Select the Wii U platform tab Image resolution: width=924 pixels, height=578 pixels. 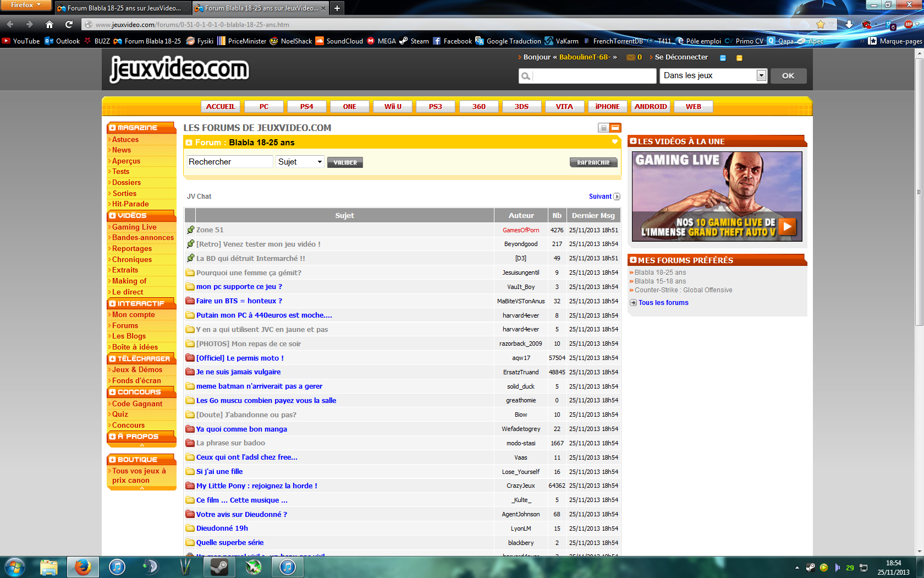[x=393, y=106]
